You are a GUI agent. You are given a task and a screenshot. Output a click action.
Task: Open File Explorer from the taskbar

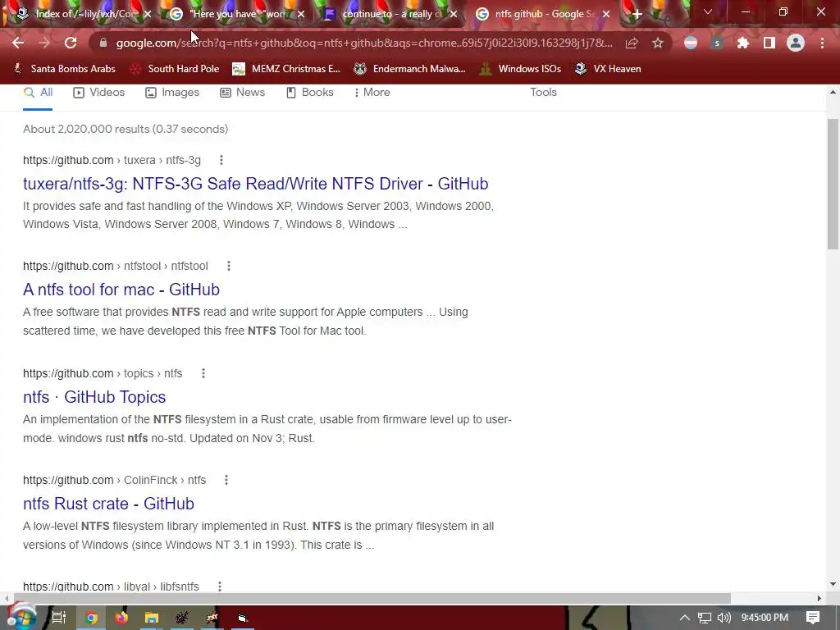click(152, 618)
